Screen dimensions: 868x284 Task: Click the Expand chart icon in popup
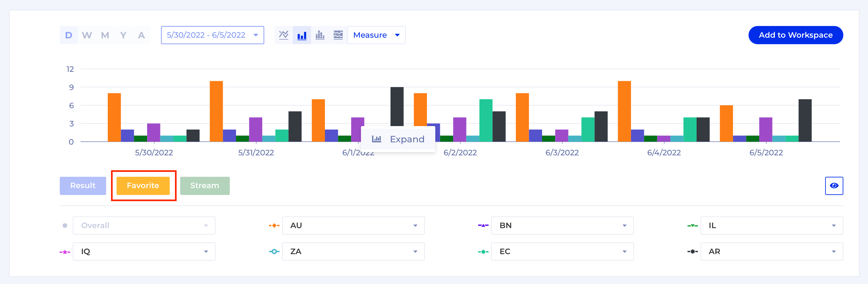(376, 139)
